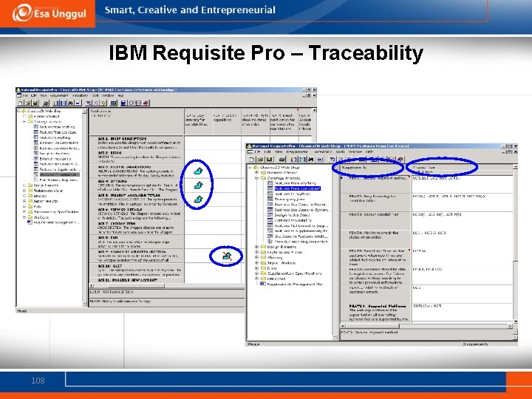Open Edit menu in front window

pos(267,152)
